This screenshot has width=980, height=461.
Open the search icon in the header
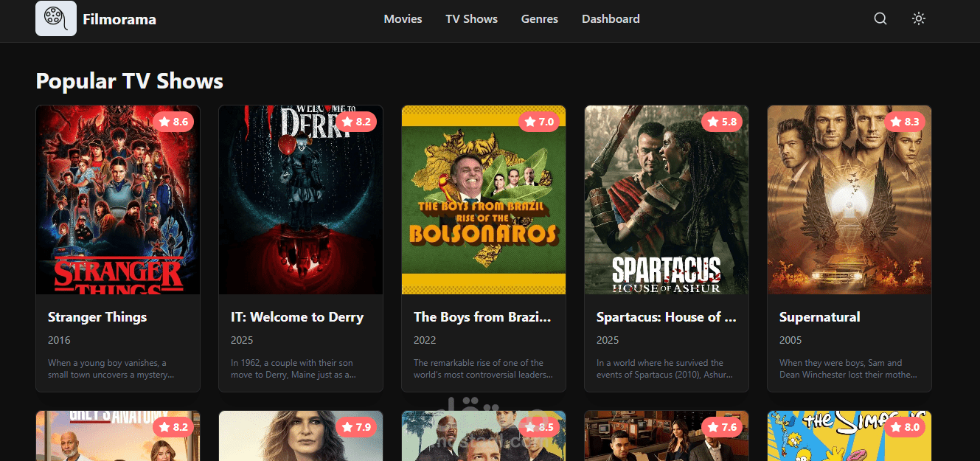click(x=880, y=19)
